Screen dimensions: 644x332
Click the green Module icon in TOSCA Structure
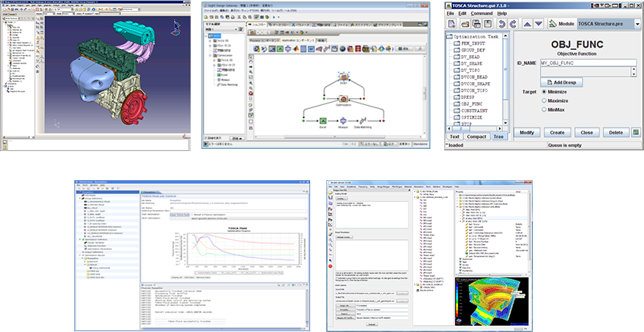point(552,24)
